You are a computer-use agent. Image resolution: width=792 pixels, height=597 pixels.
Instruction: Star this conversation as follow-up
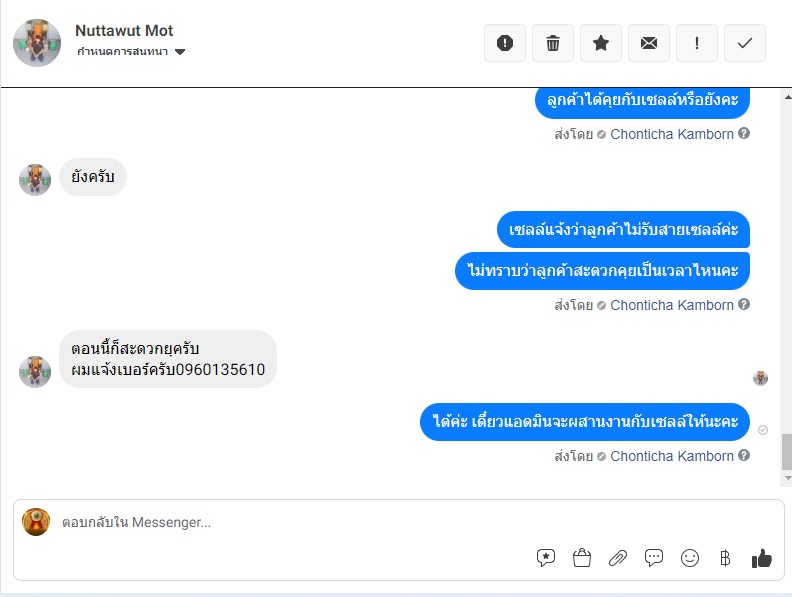coord(601,43)
